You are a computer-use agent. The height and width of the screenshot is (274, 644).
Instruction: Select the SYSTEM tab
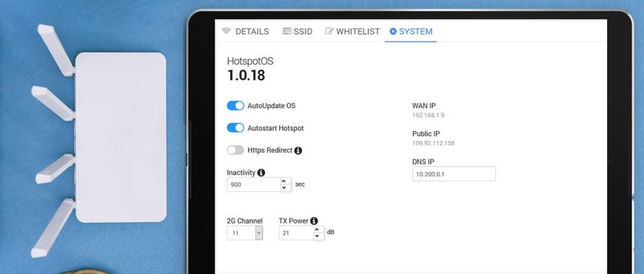[x=410, y=32]
